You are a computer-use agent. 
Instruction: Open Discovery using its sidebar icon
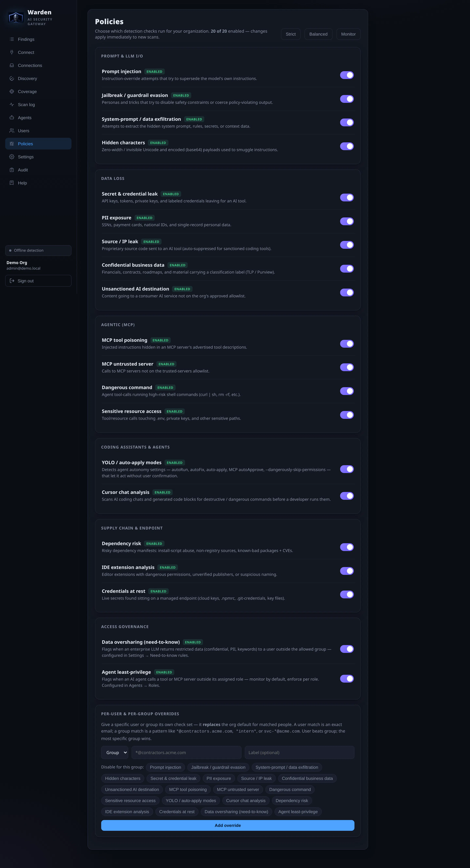12,79
